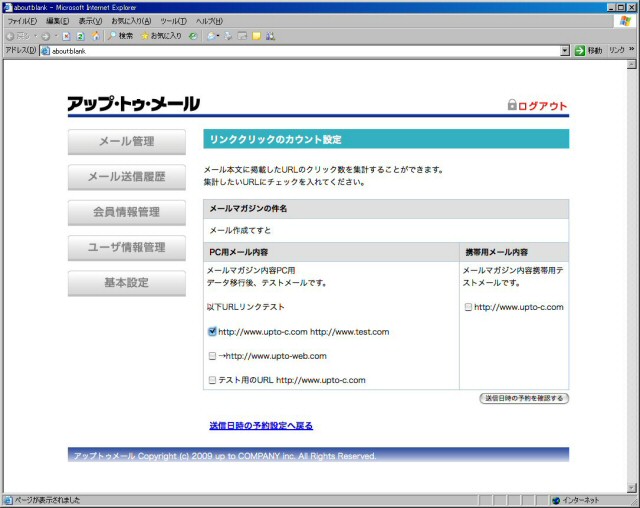Click the History green icon
Image resolution: width=640 pixels, height=508 pixels.
(x=193, y=36)
